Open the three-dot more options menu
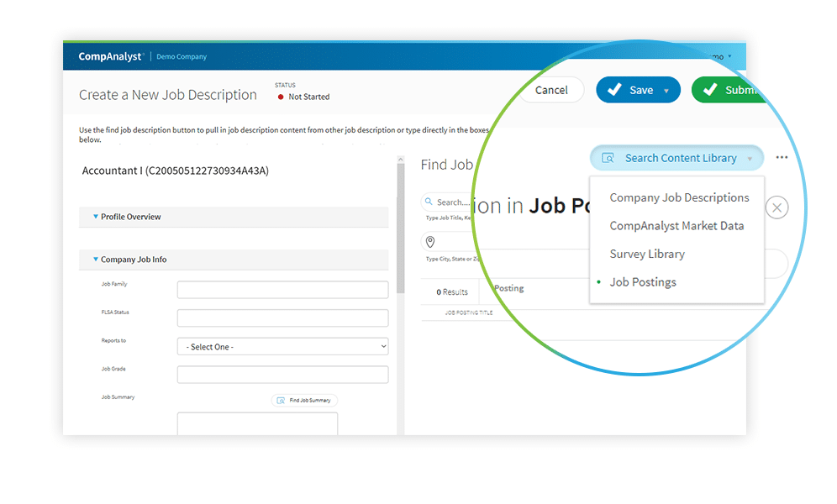Screen dimensions: 837x504 coord(782,157)
